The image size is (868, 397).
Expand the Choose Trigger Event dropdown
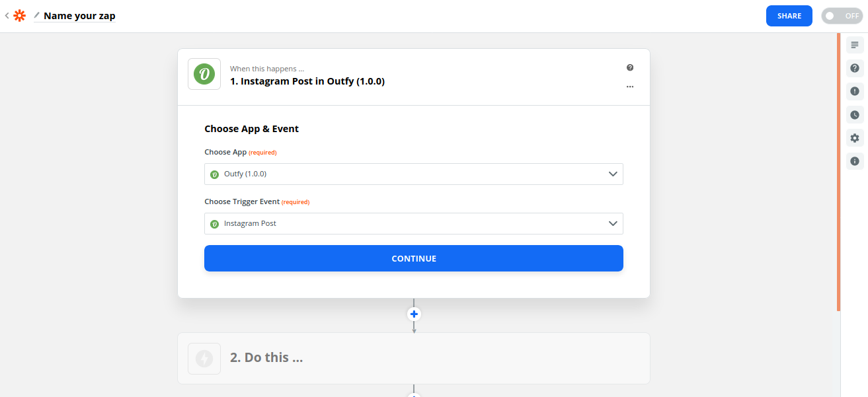click(413, 224)
